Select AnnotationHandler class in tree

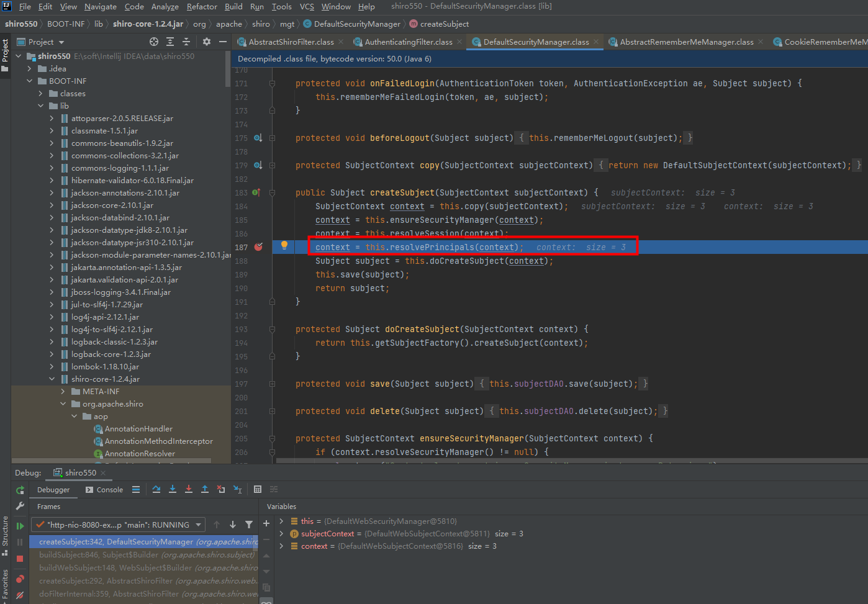tap(138, 429)
